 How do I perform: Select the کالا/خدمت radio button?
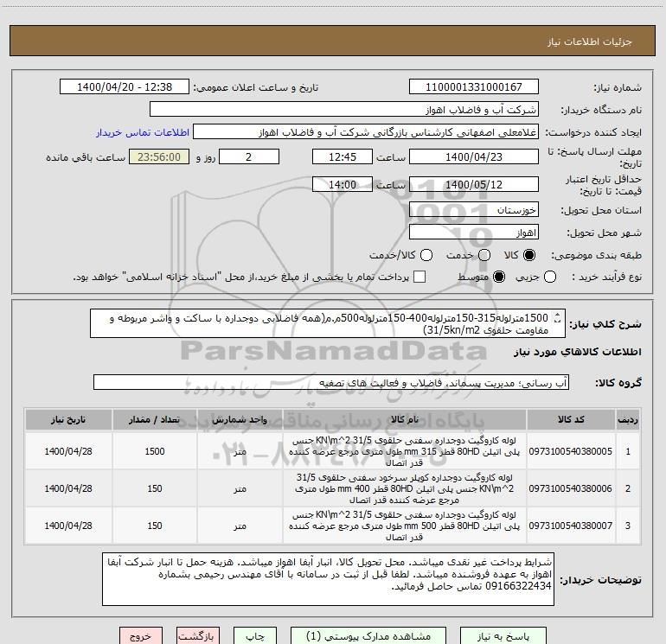click(x=426, y=255)
